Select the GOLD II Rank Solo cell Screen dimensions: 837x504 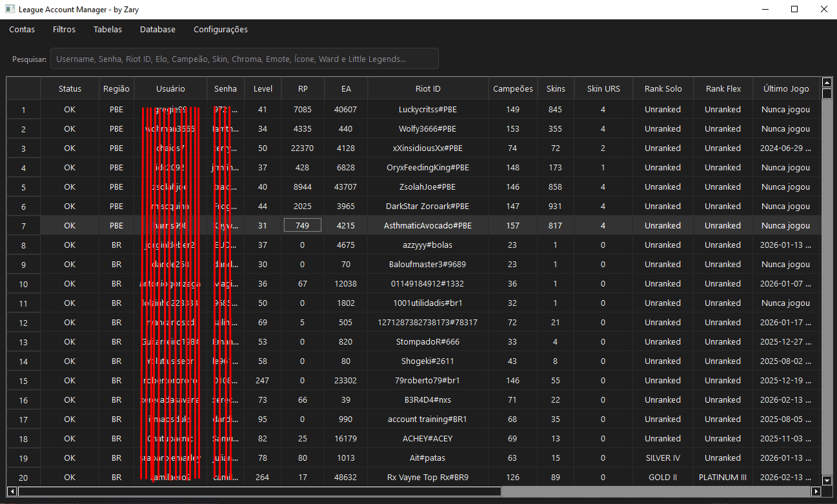pyautogui.click(x=663, y=478)
